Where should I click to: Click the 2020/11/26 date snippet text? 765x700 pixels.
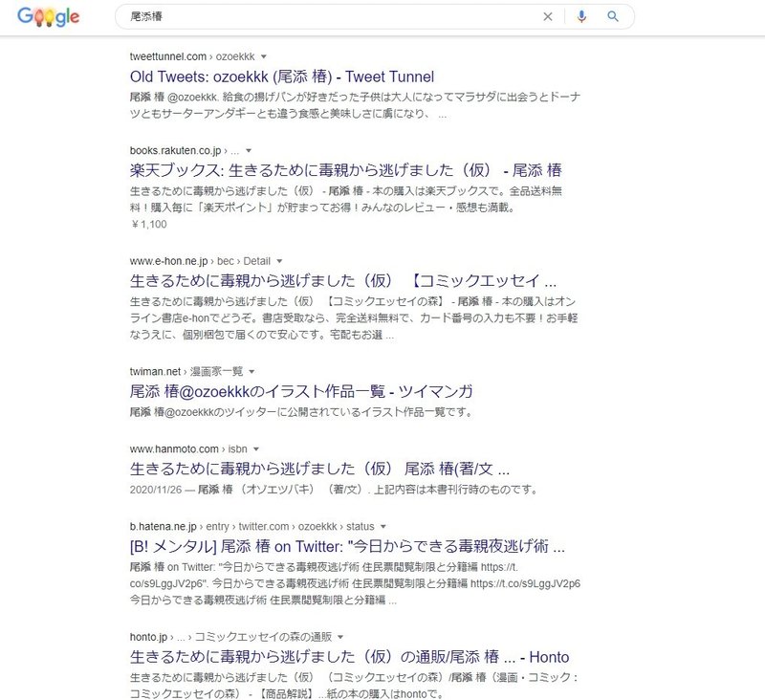[x=156, y=490]
